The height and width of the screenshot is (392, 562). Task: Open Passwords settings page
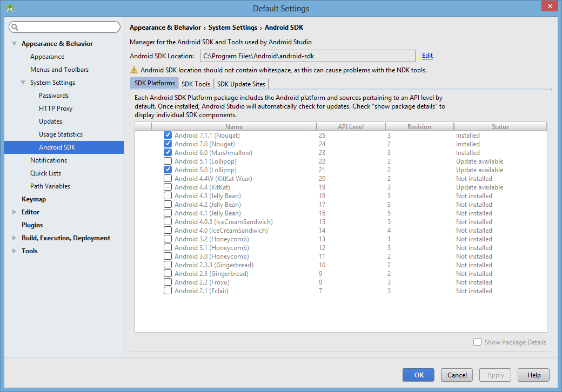(x=53, y=95)
